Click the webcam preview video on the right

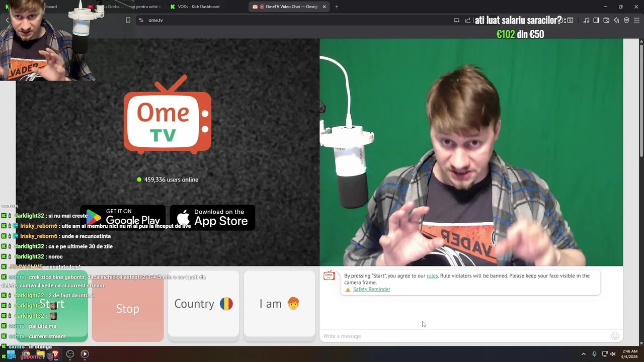click(471, 152)
